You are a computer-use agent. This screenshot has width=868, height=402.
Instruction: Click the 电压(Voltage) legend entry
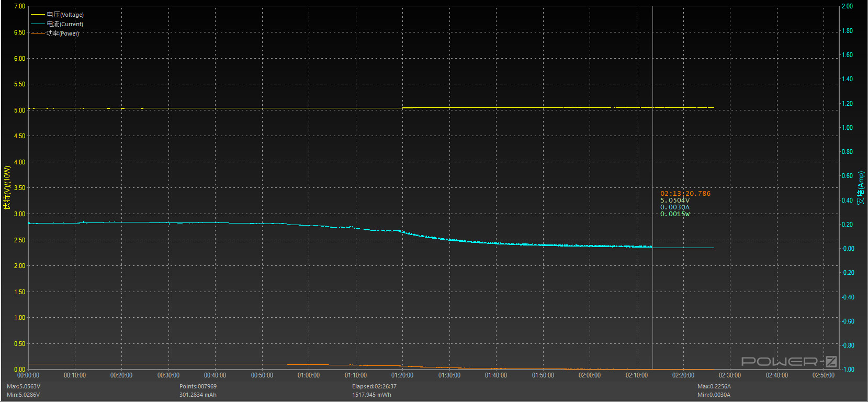point(58,15)
